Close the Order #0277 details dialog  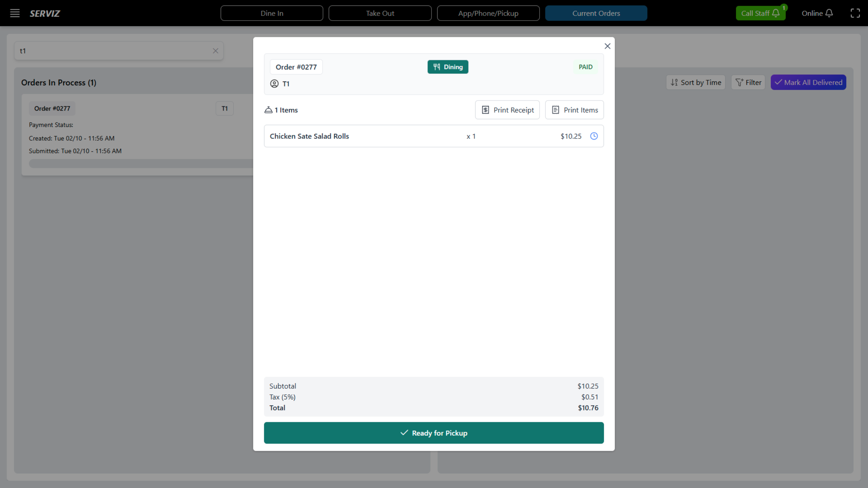coord(607,46)
